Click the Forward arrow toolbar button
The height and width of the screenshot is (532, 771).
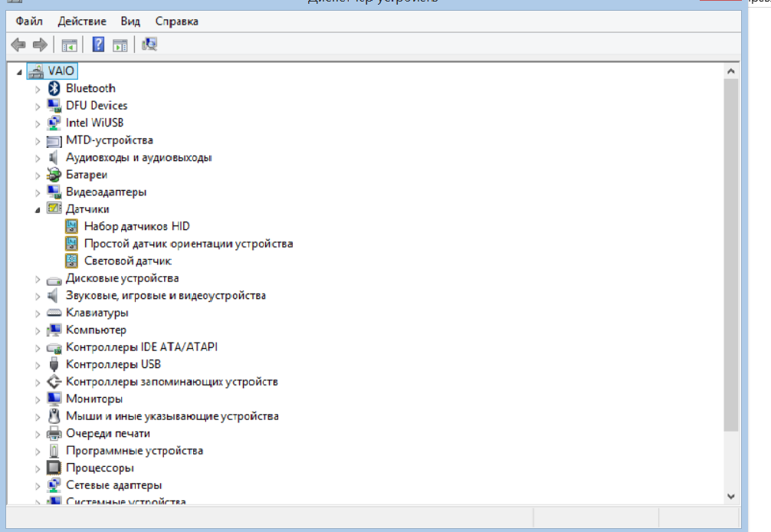pos(40,45)
